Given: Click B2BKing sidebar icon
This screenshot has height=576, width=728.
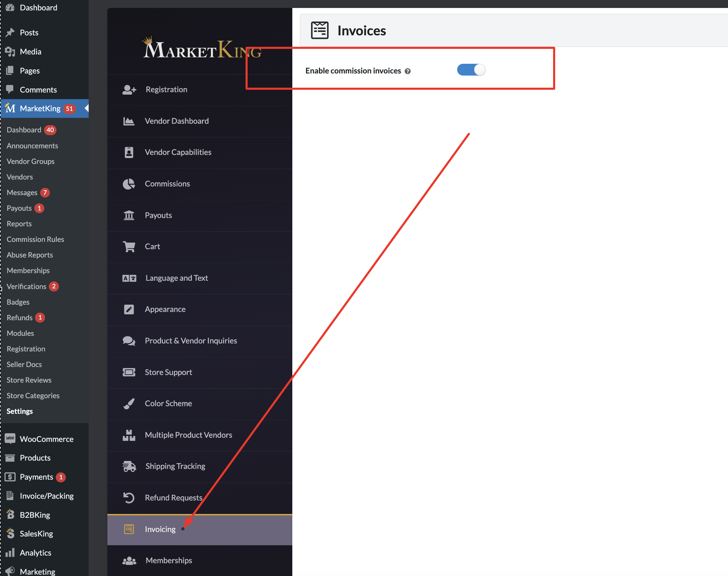Looking at the screenshot, I should 10,515.
